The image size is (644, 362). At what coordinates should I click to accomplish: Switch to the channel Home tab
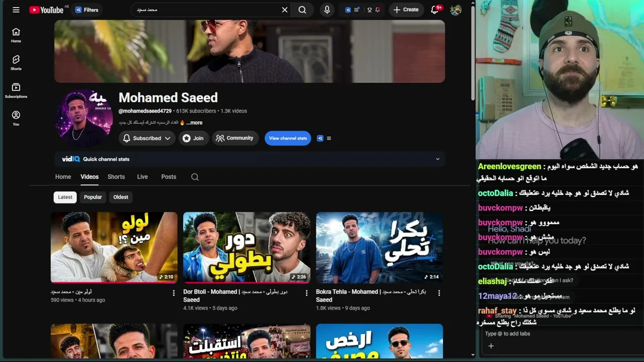click(x=63, y=177)
